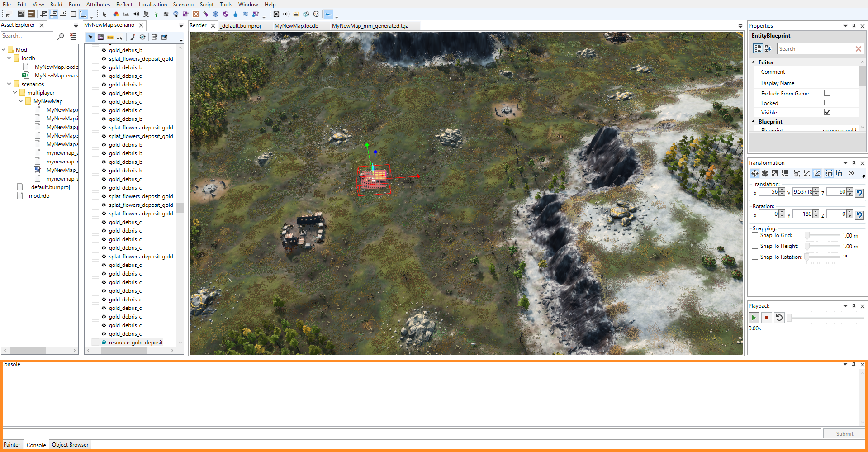Toggle visibility of resource_gold_deposit entity
Screen dimensions: 868x452
click(x=104, y=343)
